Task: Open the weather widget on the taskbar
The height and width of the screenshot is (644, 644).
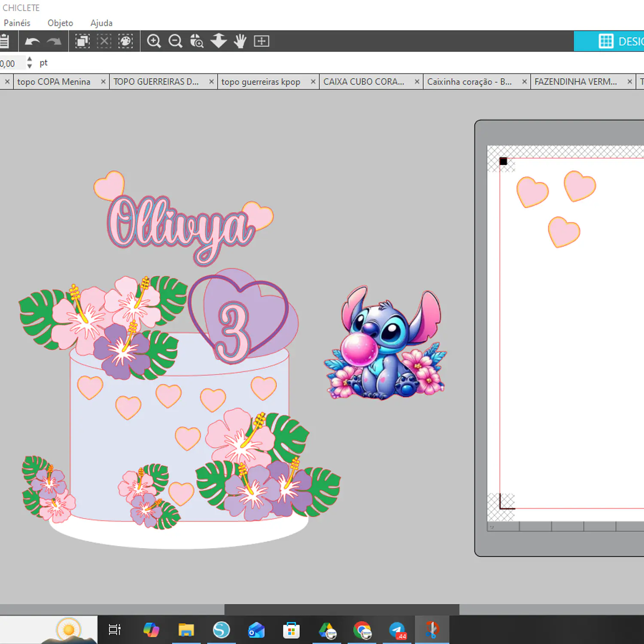Action: tap(49, 630)
